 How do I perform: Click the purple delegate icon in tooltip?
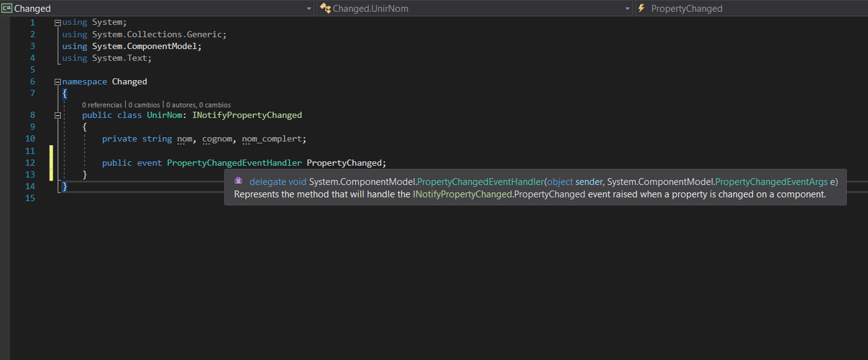(238, 182)
